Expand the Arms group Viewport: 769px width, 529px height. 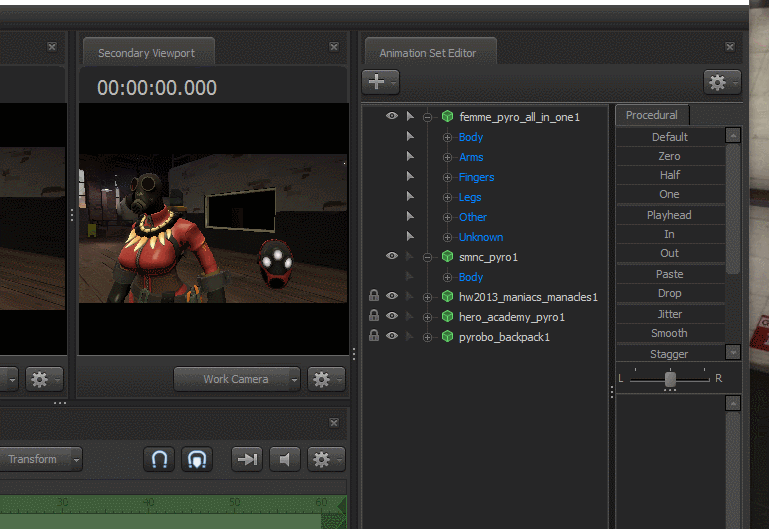point(447,158)
